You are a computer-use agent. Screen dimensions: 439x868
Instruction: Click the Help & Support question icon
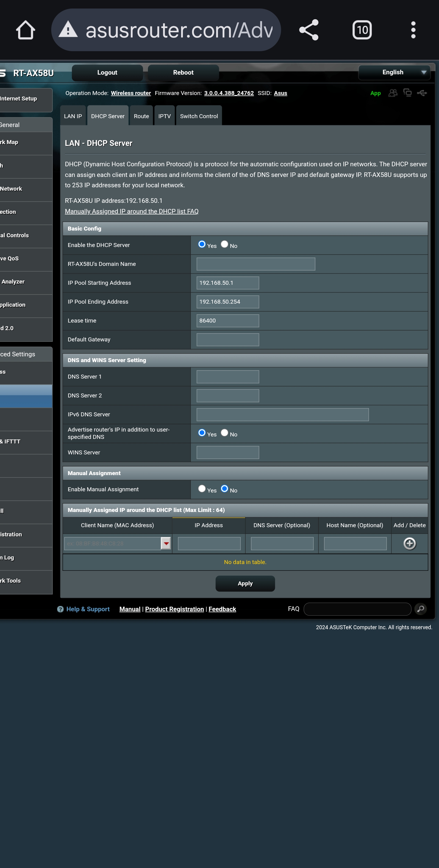60,609
